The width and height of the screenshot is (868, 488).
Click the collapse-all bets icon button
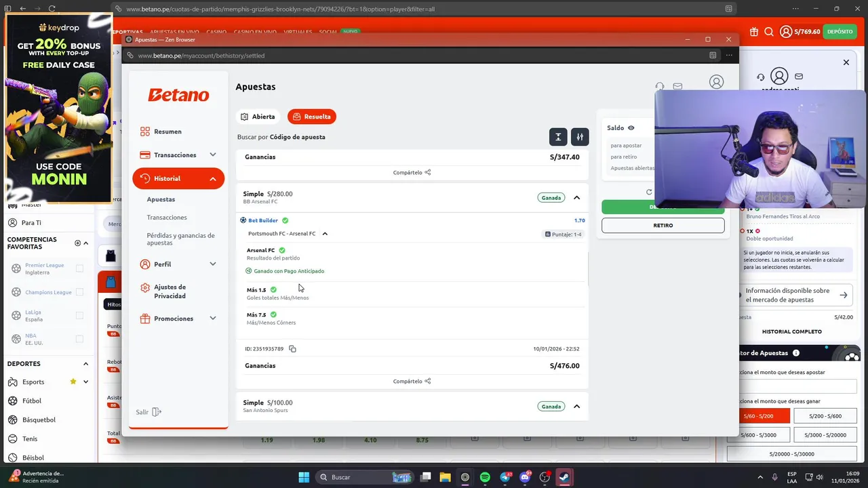[557, 137]
